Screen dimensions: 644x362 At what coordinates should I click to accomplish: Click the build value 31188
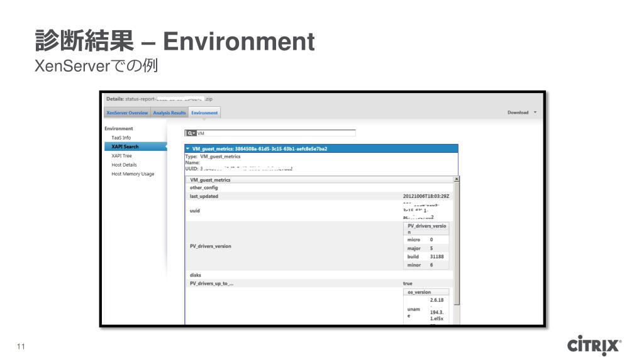tap(436, 256)
